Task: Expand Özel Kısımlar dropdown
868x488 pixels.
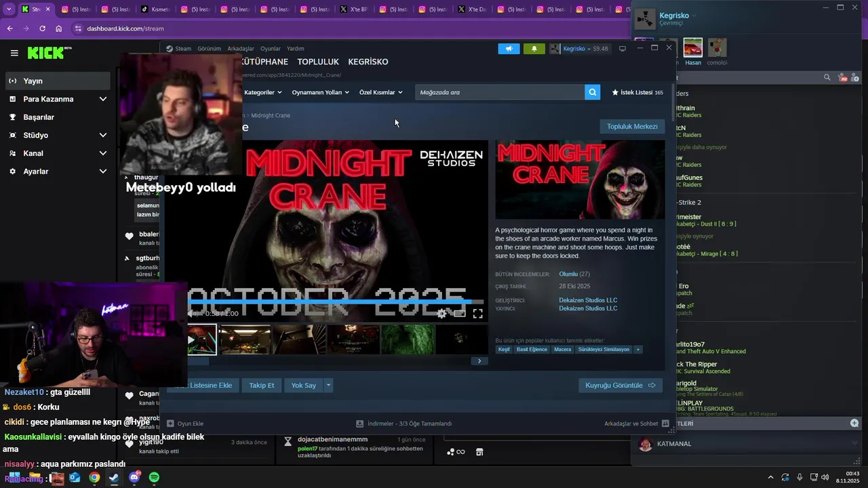Action: (380, 92)
